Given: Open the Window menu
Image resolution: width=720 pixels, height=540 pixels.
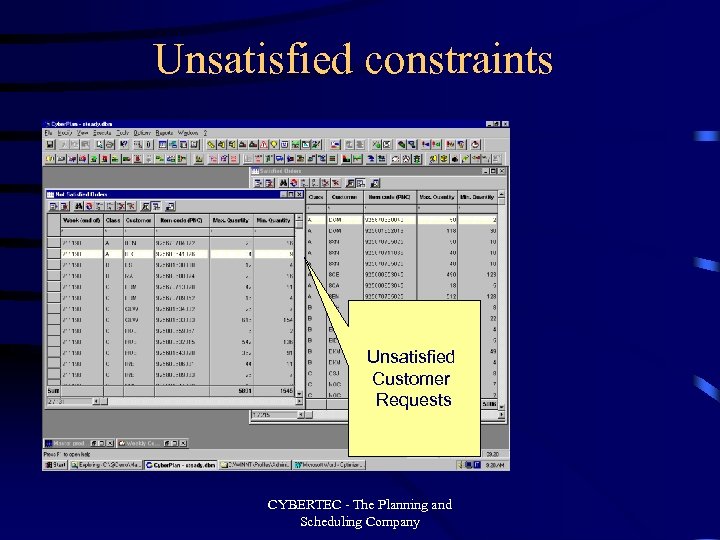Looking at the screenshot, I should coord(187,133).
